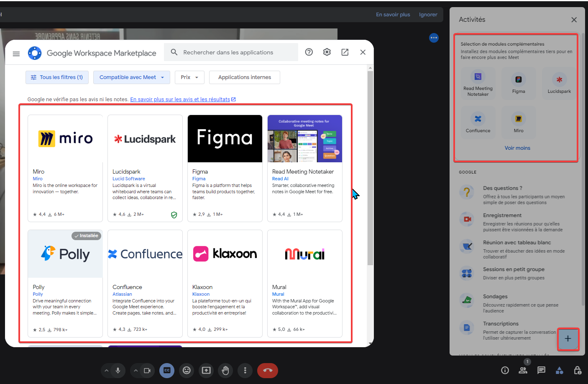588x384 pixels.
Task: Open the Confluence app card
Action: click(x=145, y=284)
